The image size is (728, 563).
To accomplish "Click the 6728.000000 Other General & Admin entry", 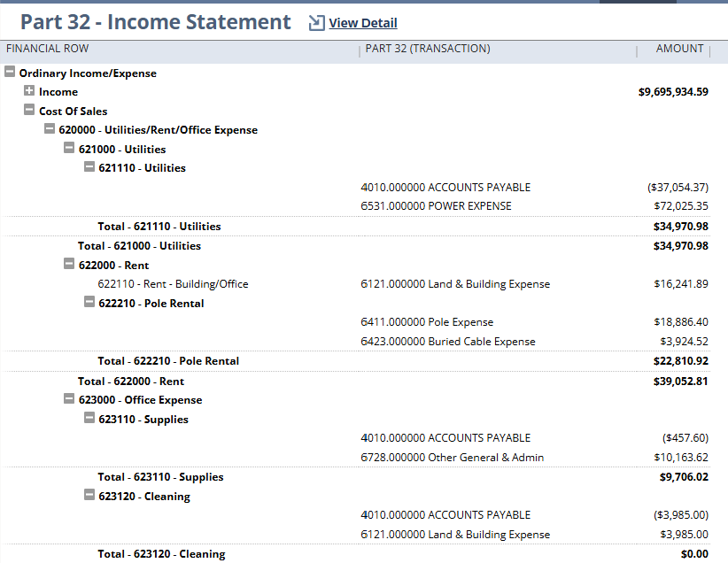I will pyautogui.click(x=453, y=458).
